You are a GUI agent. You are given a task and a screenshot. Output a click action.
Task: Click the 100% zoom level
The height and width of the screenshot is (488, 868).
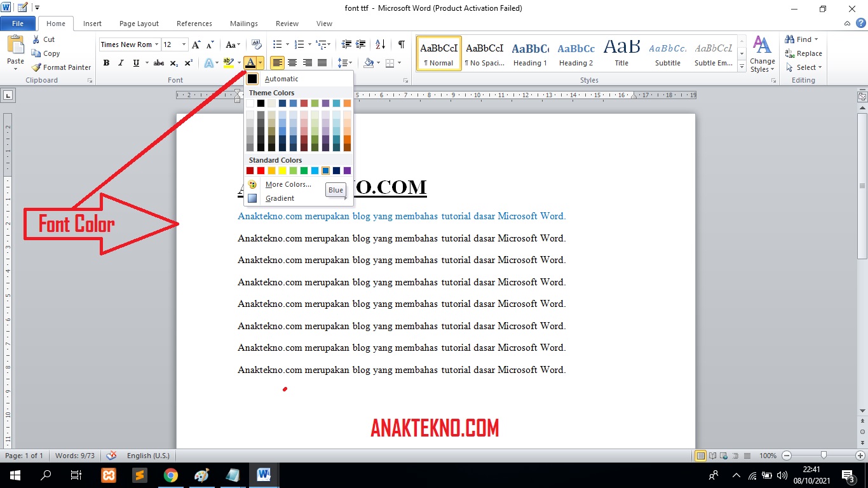(x=768, y=456)
